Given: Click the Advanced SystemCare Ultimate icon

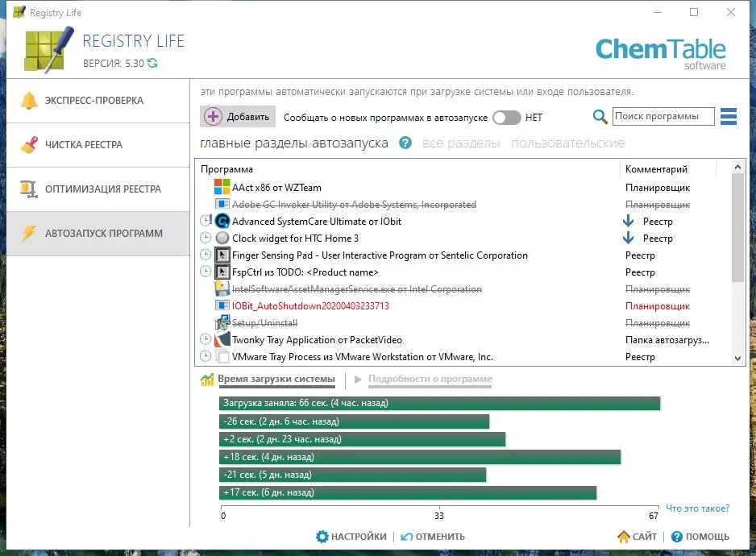Looking at the screenshot, I should point(222,221).
